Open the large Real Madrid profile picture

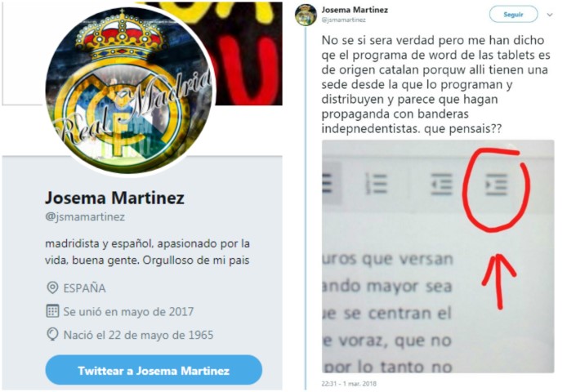(130, 90)
